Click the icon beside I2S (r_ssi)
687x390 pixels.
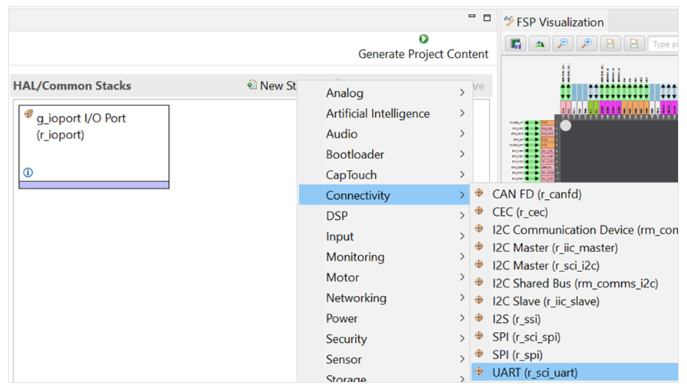click(479, 318)
